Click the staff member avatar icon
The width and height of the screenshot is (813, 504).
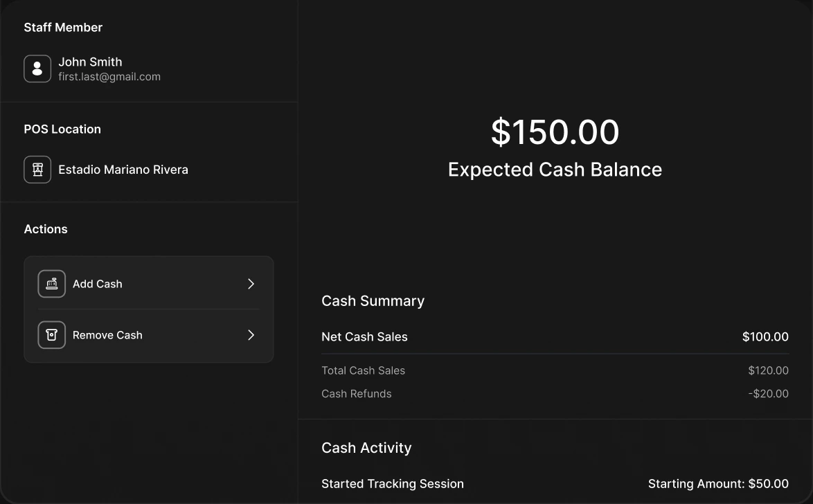click(37, 69)
